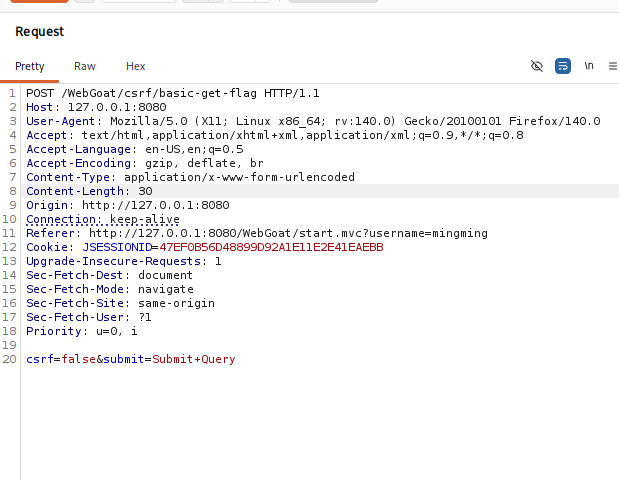Click the csrf value false in body

[79, 359]
